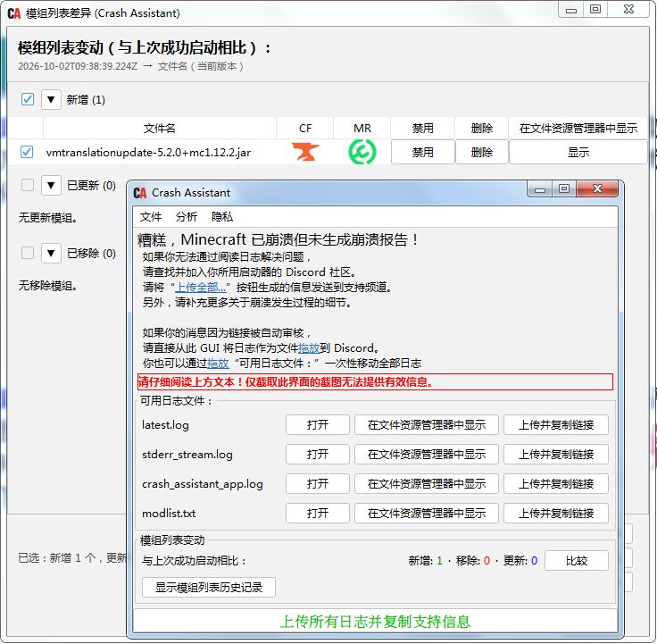Viewport: 657px width, 644px height.
Task: Open the 分析 menu
Action: pyautogui.click(x=186, y=217)
